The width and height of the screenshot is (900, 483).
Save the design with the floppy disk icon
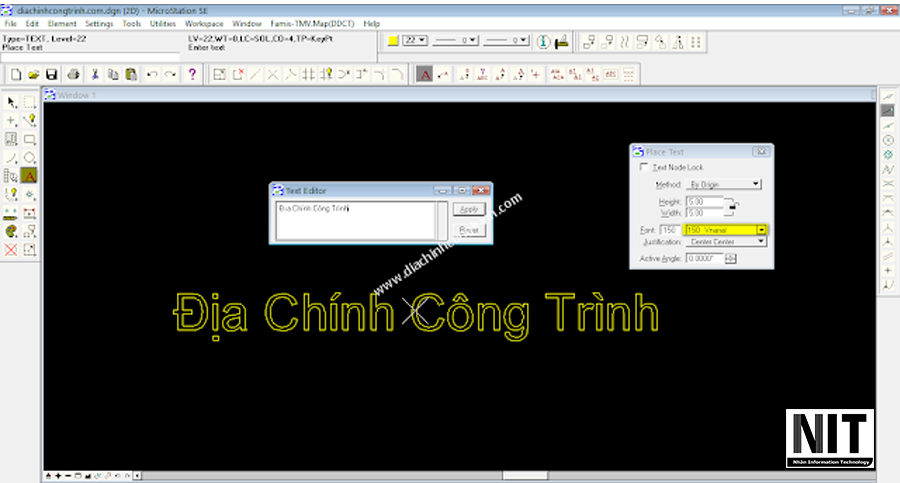point(52,74)
